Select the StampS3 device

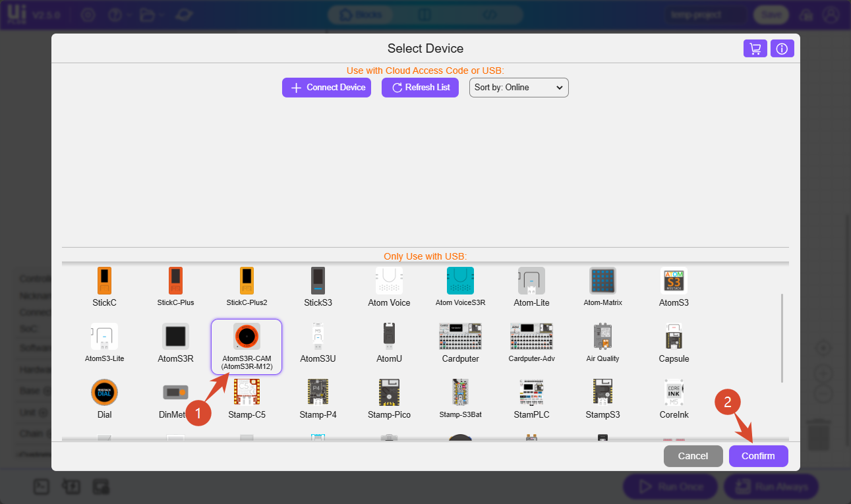tap(602, 393)
